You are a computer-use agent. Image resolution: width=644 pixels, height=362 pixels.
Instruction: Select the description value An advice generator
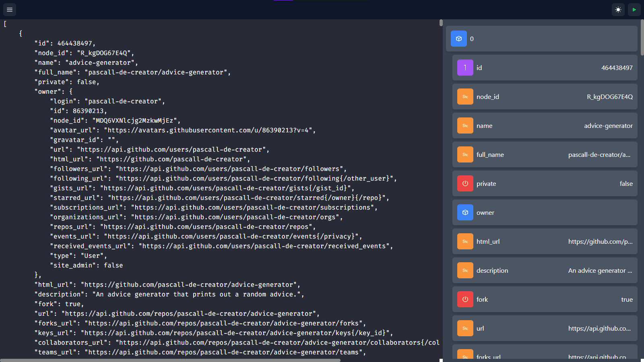(x=600, y=270)
